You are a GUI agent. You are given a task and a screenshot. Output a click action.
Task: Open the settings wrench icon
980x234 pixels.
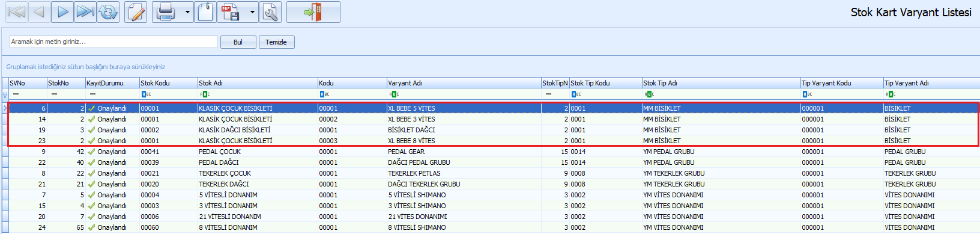tap(271, 12)
